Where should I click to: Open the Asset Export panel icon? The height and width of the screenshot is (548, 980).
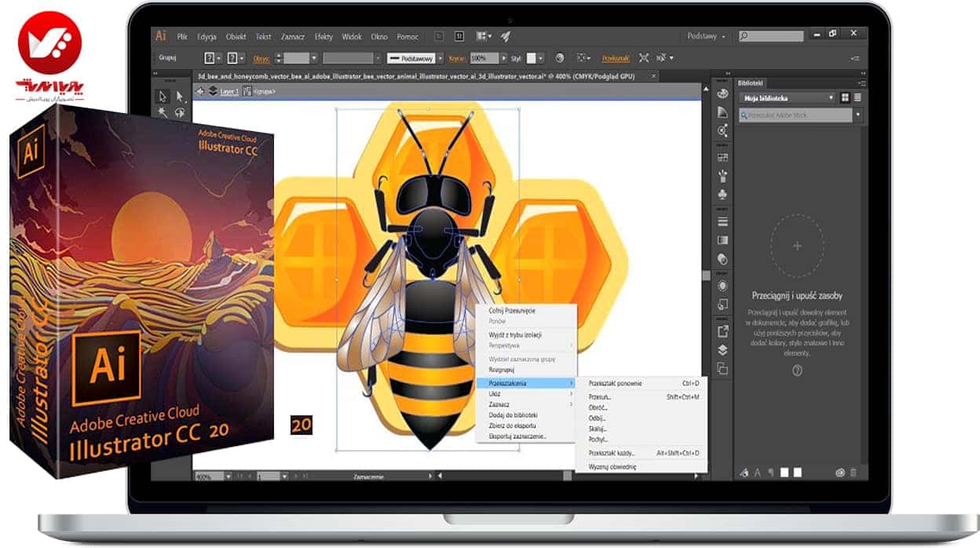tap(722, 331)
